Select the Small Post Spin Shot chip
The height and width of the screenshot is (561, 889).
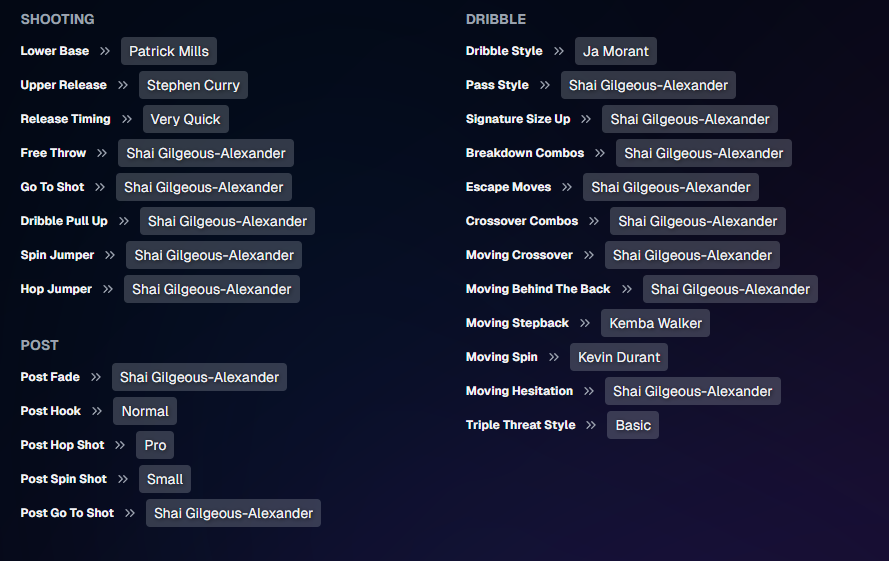pos(165,479)
